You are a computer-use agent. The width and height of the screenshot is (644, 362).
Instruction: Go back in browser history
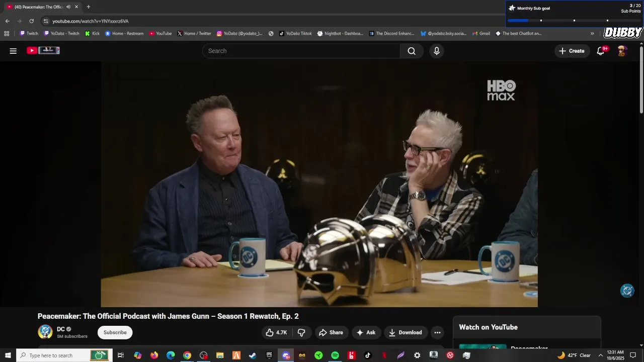[7, 21]
